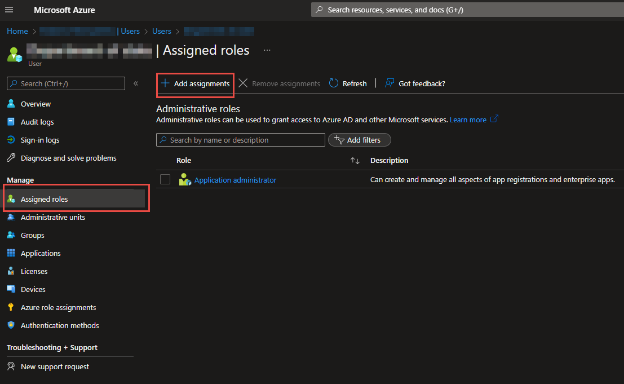Click the New support request icon
Viewport: 624px width, 384px height.
point(11,366)
